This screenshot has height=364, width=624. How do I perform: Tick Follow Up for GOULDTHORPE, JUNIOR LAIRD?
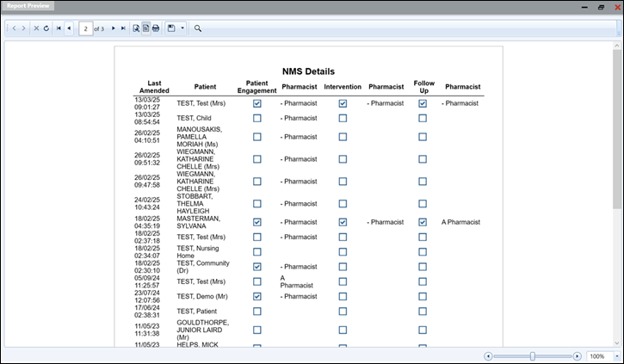(x=423, y=330)
